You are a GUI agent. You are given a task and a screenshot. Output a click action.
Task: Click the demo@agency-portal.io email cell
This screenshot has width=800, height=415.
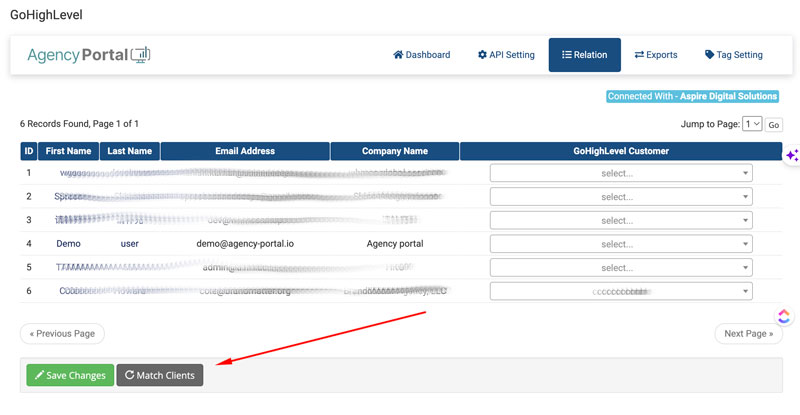(245, 243)
